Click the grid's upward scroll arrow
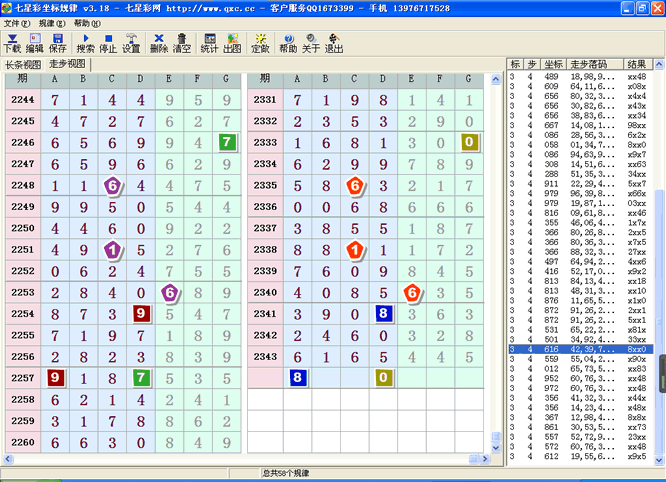 (x=496, y=79)
